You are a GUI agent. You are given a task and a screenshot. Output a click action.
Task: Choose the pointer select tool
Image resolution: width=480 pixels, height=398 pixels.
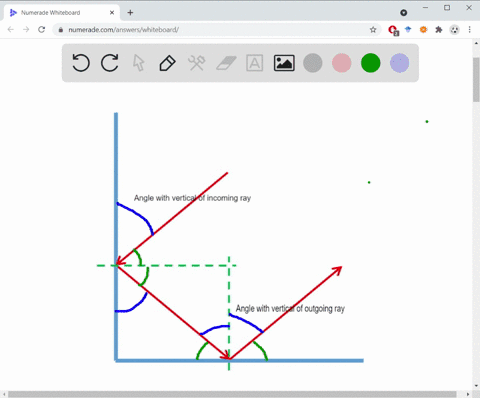click(138, 63)
